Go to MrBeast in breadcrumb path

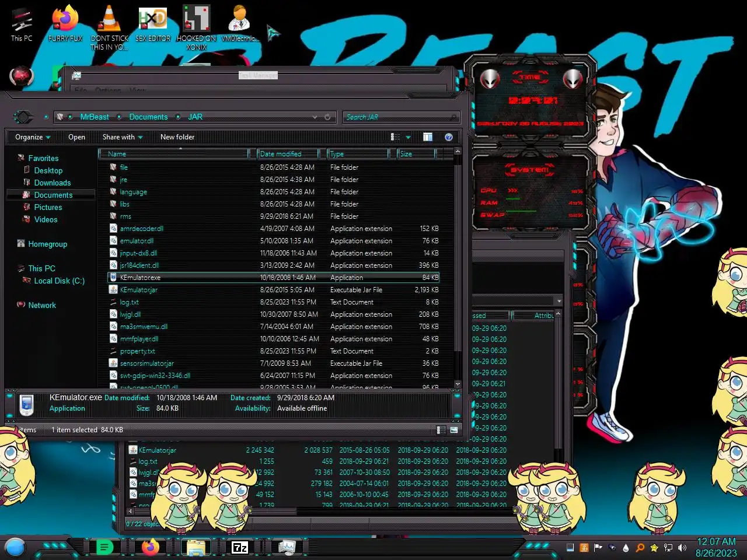(95, 117)
